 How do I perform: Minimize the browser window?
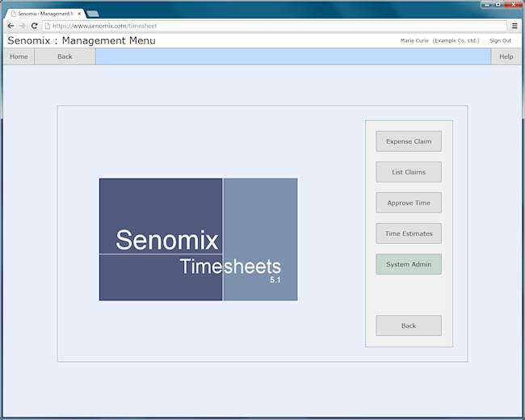[x=486, y=4]
